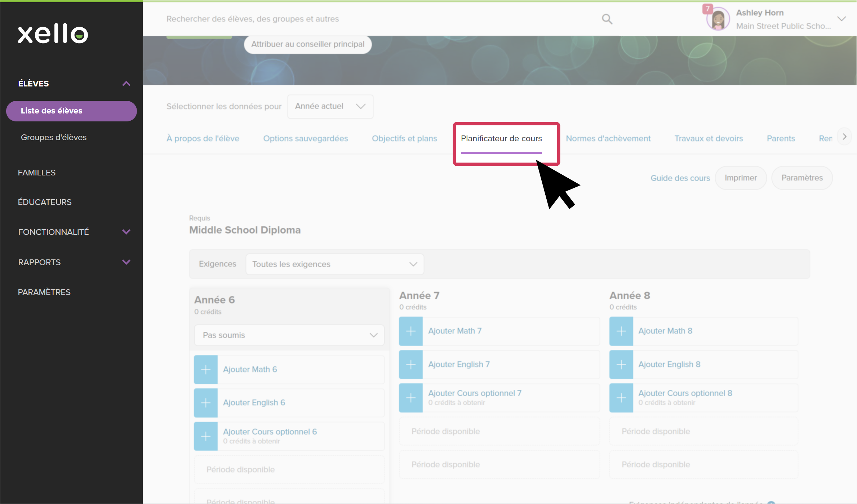Click plus icon for Cours optionnel 7

click(x=411, y=398)
